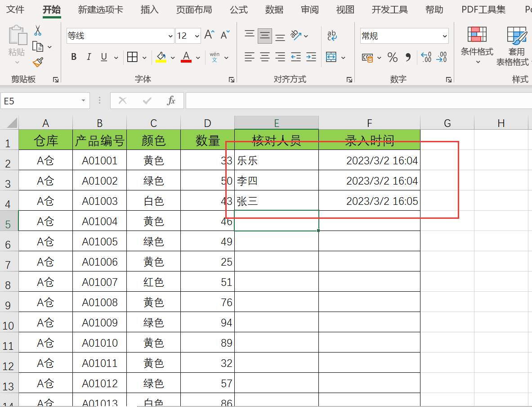Toggle Underline formatting
Viewport: 532px width, 407px height.
pyautogui.click(x=104, y=57)
